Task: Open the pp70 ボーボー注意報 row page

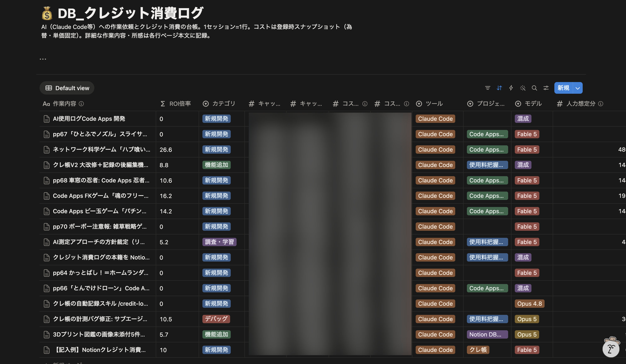Action: pos(100,227)
